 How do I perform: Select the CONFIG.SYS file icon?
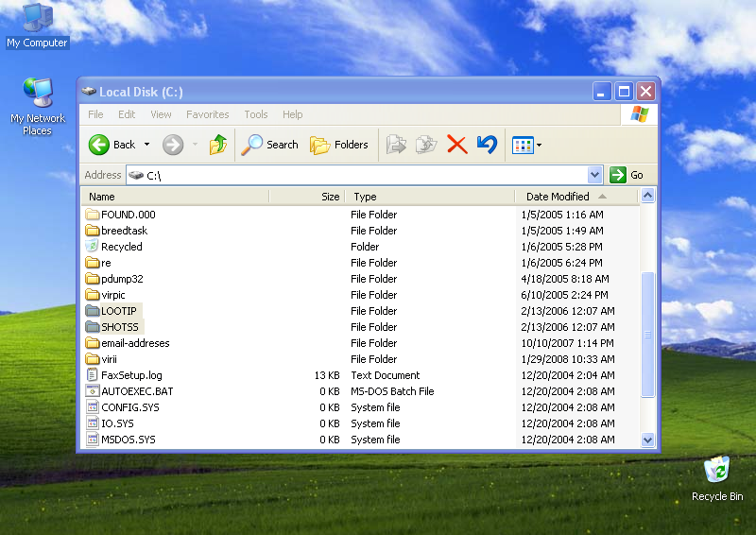[92, 407]
